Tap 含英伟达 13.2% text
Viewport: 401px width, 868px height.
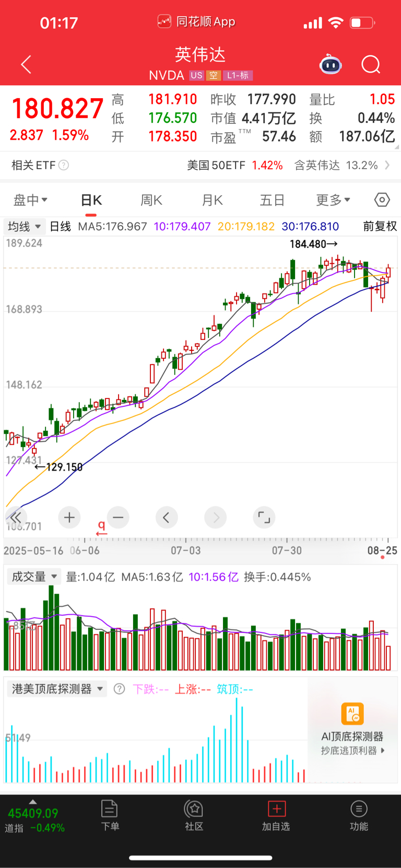click(336, 166)
